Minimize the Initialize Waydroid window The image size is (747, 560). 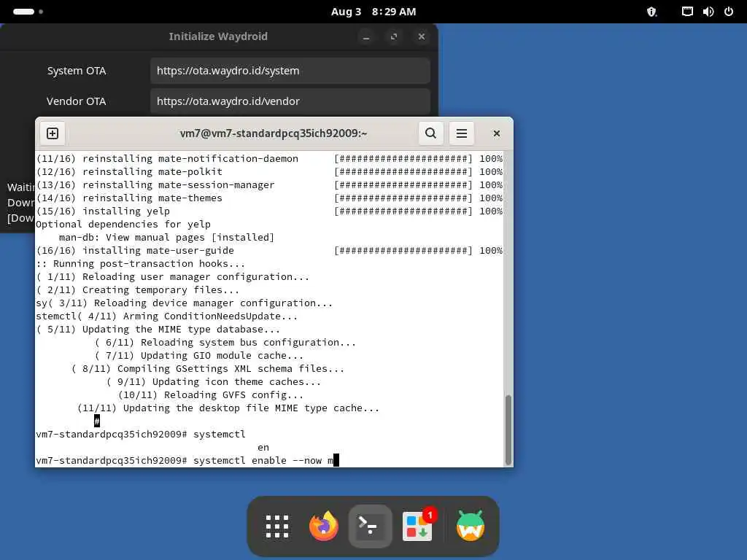[x=366, y=36]
